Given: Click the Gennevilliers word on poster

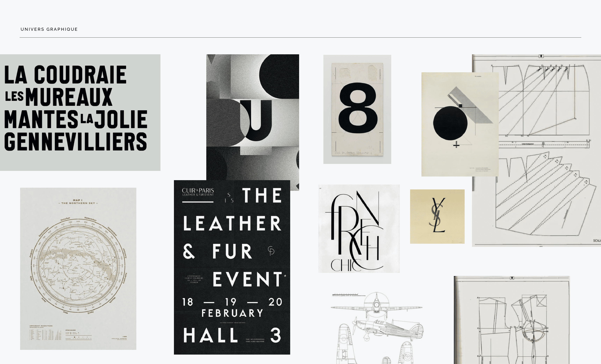Looking at the screenshot, I should (x=76, y=142).
